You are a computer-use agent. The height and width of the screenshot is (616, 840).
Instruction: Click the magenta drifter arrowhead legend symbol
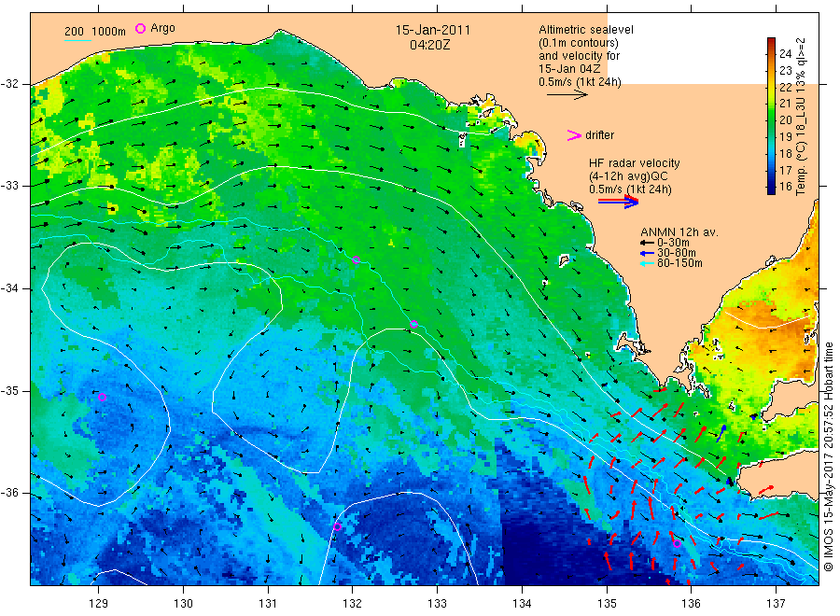(x=574, y=135)
